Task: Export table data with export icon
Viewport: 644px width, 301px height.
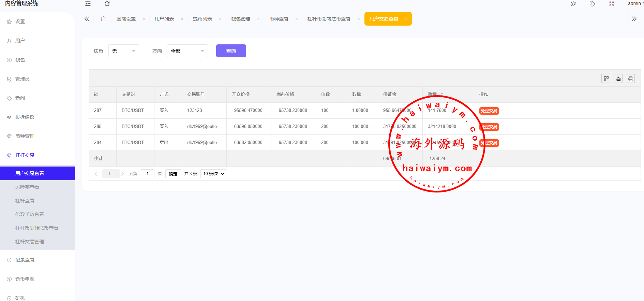Action: coord(618,79)
